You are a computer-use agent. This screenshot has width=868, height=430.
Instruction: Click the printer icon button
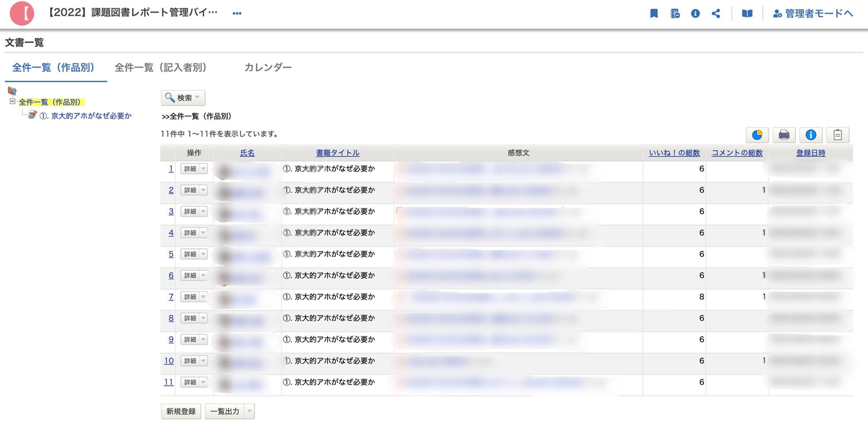[x=784, y=134]
